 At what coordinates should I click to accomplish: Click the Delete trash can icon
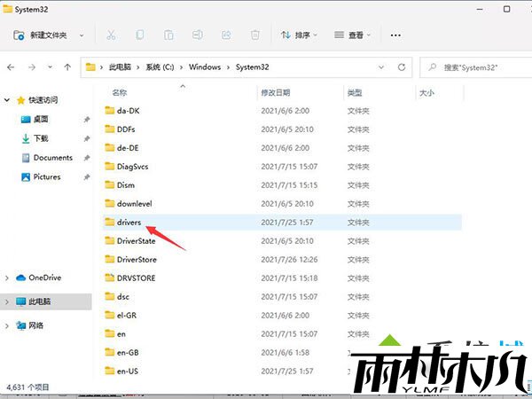click(x=254, y=35)
